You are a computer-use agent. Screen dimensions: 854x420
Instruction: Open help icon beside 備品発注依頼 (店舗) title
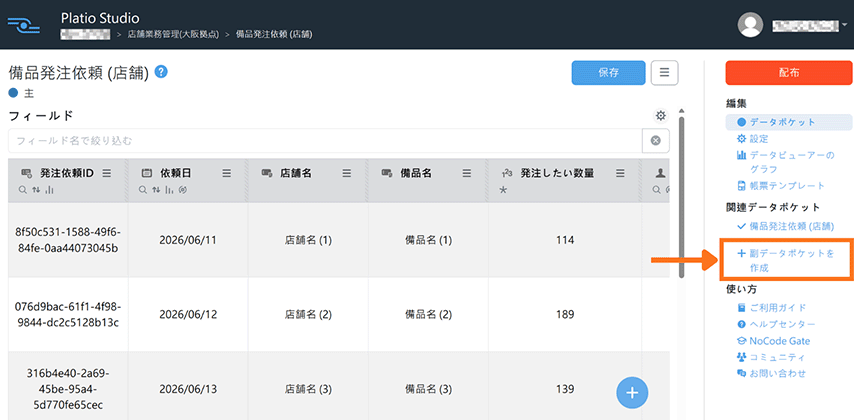[161, 72]
